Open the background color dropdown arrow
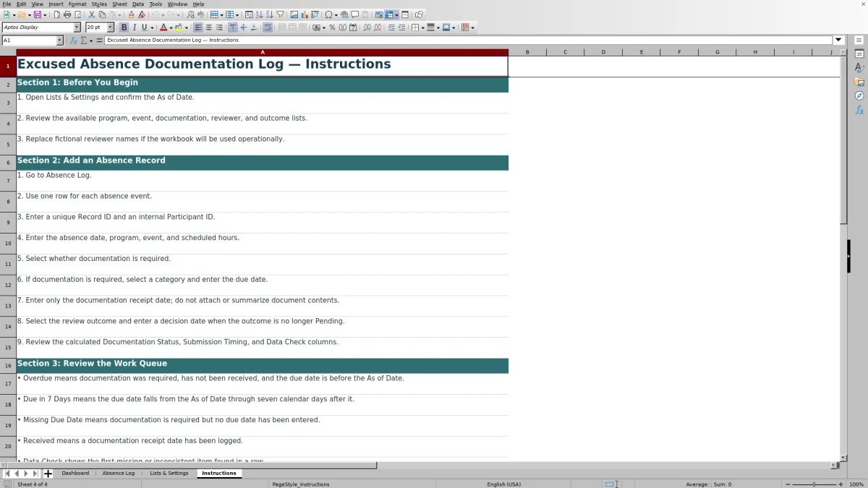868x488 pixels. [x=185, y=27]
